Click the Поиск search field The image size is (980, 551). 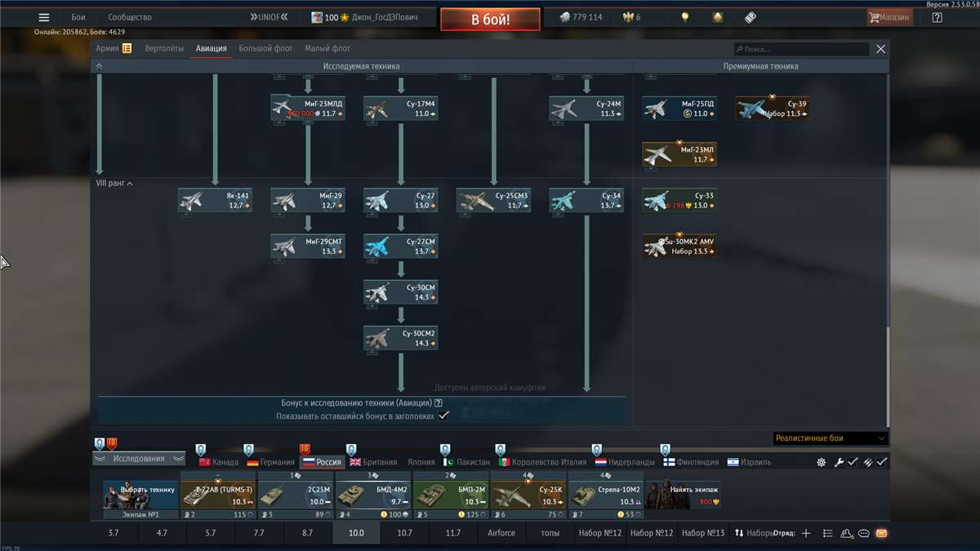800,50
